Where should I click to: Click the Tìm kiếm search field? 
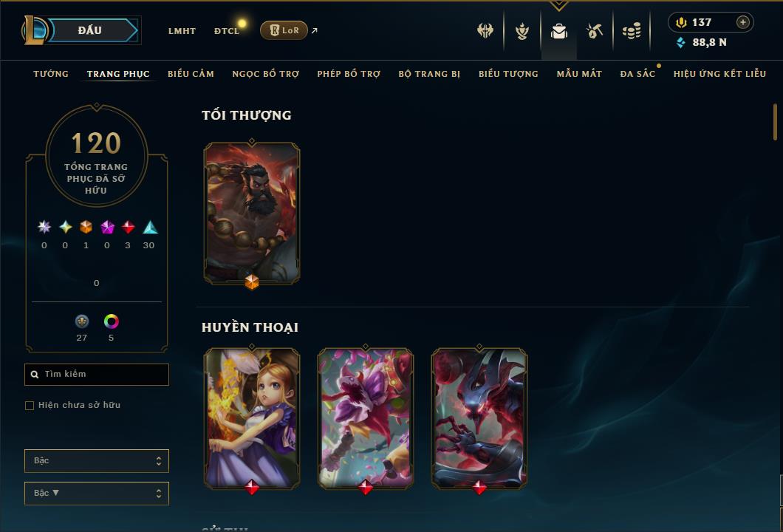pos(96,374)
